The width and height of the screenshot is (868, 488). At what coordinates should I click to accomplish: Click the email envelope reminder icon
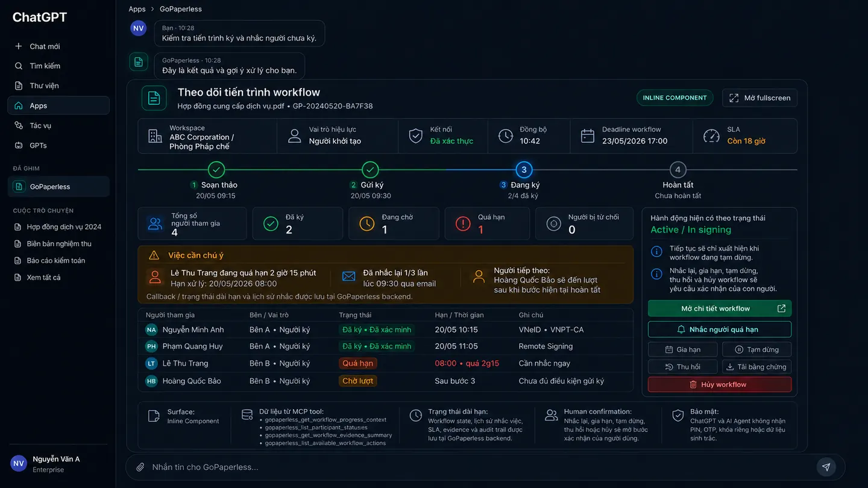click(348, 277)
